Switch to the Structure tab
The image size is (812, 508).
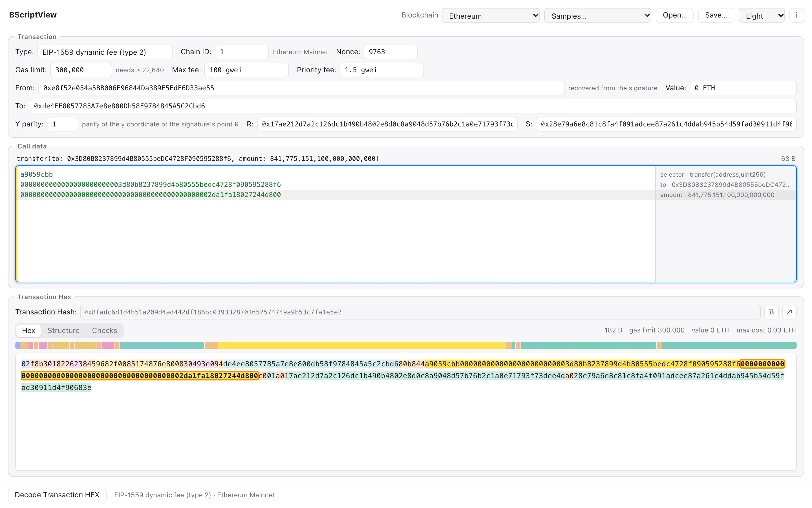pos(63,330)
